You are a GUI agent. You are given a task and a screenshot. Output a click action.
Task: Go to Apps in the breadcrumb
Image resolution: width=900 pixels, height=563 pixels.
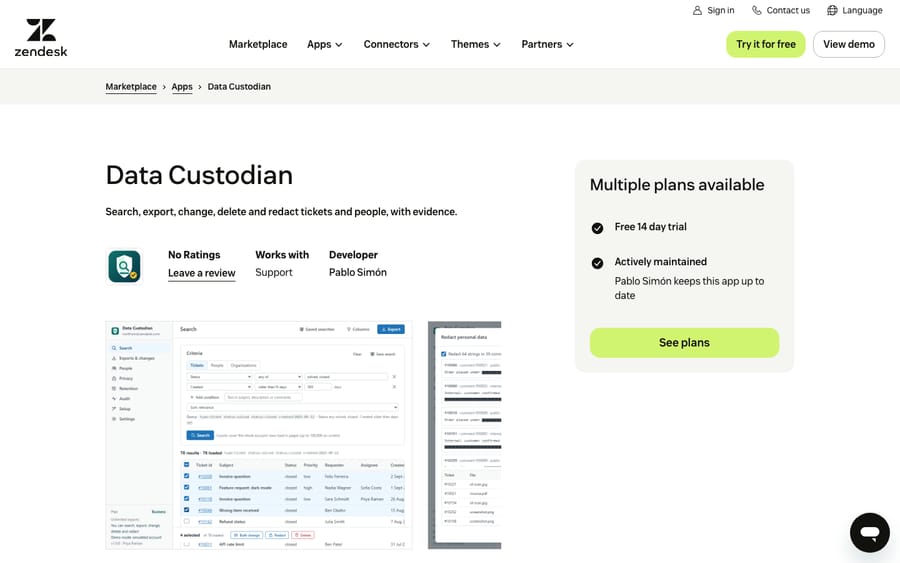click(182, 87)
